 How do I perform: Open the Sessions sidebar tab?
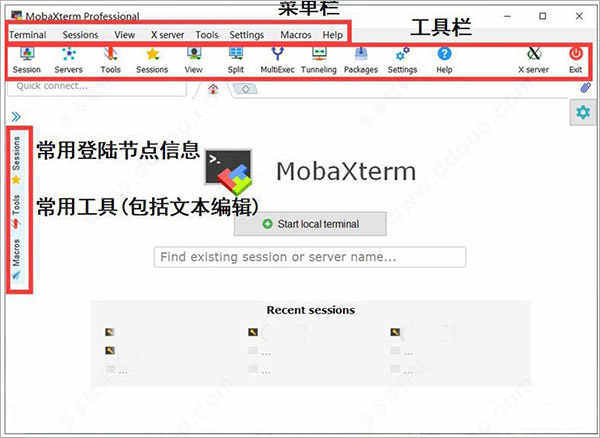coord(16,160)
